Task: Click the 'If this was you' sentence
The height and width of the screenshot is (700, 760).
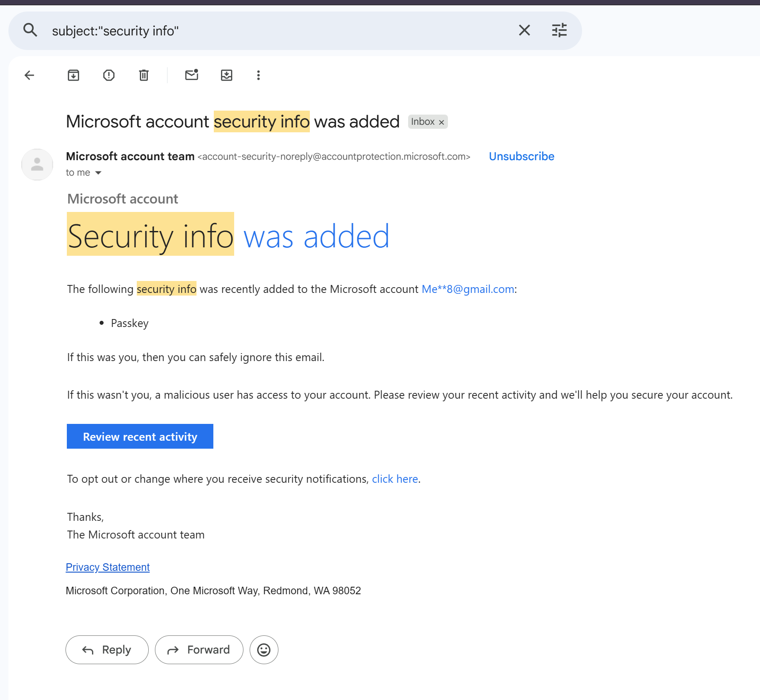Action: point(196,357)
